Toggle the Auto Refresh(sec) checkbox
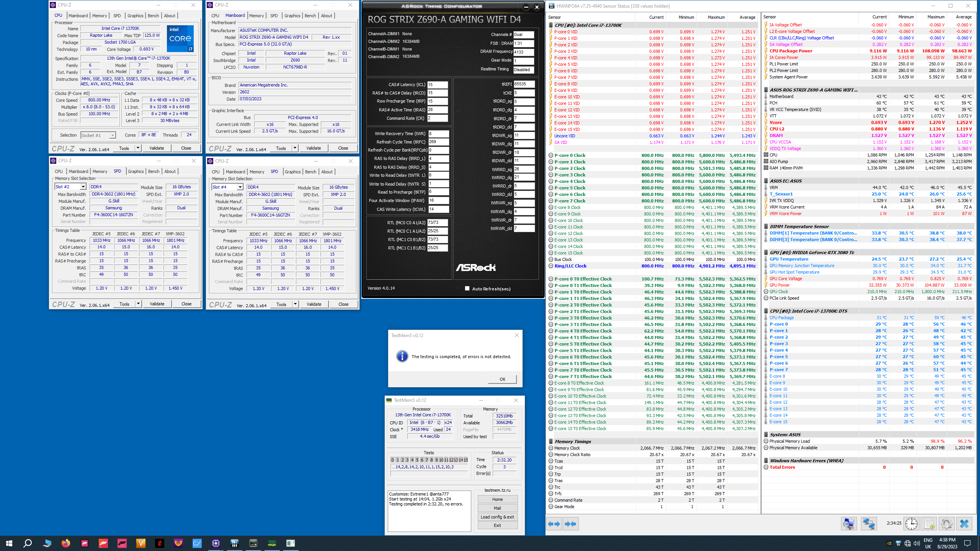Image resolution: width=980 pixels, height=551 pixels. click(x=467, y=289)
